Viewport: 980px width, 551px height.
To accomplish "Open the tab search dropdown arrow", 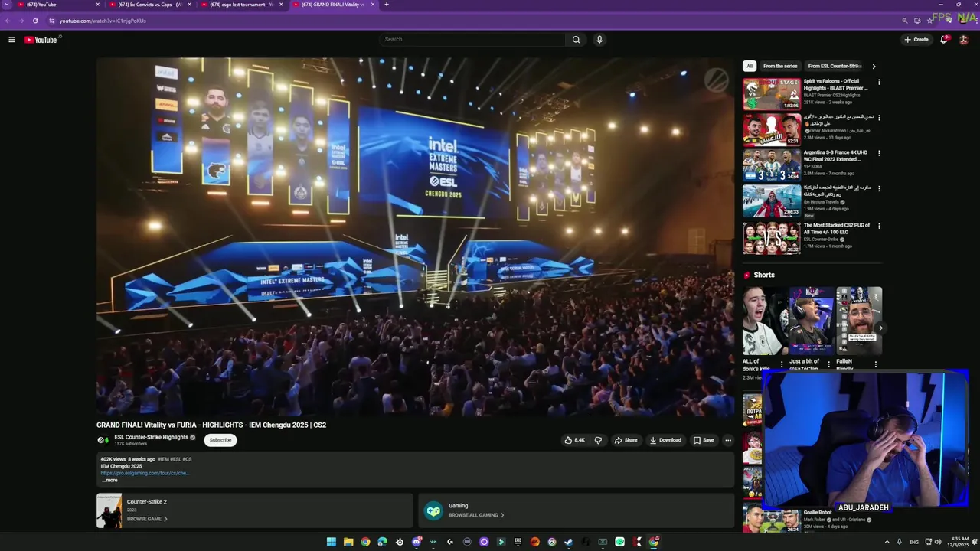I will [6, 5].
